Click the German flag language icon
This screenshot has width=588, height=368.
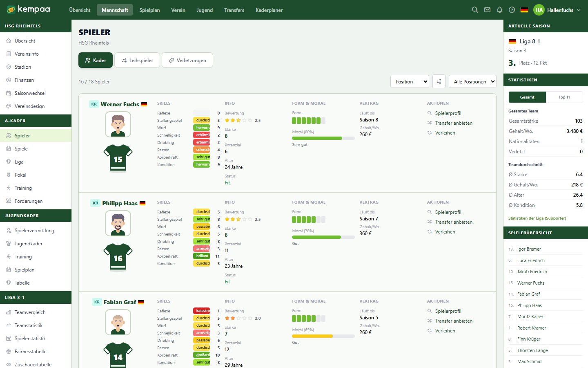pyautogui.click(x=524, y=10)
